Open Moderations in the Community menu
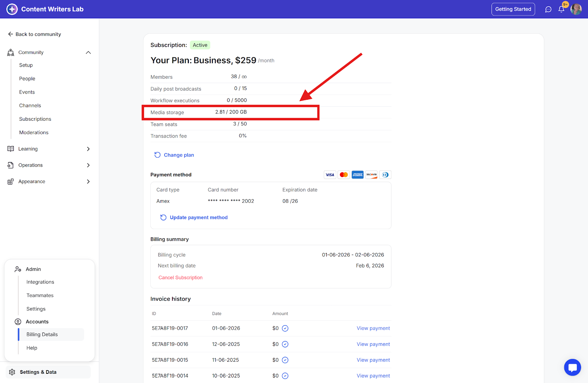The height and width of the screenshot is (383, 588). (34, 132)
